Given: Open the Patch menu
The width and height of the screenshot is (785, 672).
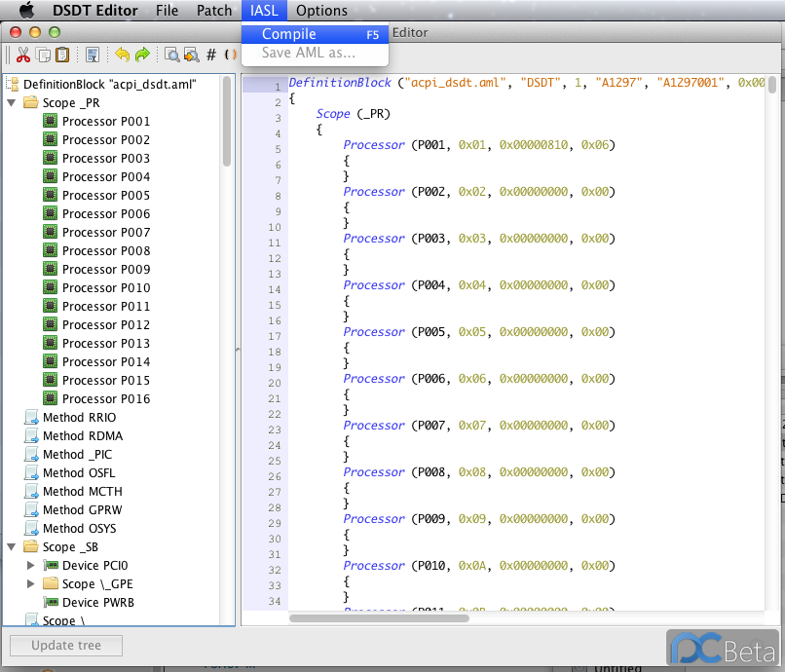Looking at the screenshot, I should 214,11.
